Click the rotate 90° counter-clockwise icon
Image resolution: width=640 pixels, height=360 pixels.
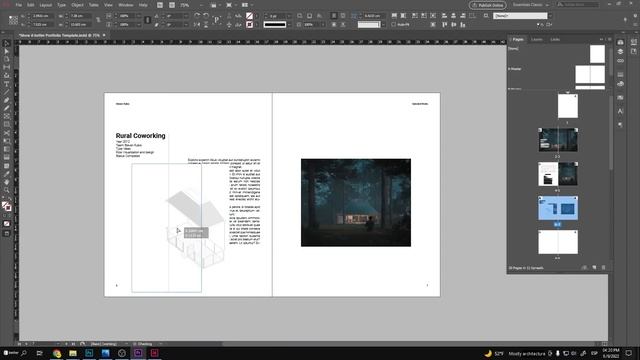click(x=206, y=16)
